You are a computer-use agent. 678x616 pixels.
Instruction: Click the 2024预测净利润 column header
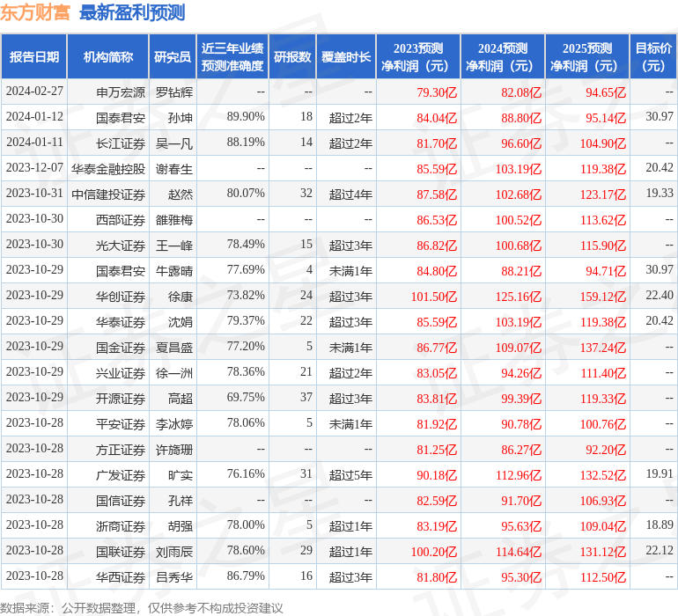503,56
